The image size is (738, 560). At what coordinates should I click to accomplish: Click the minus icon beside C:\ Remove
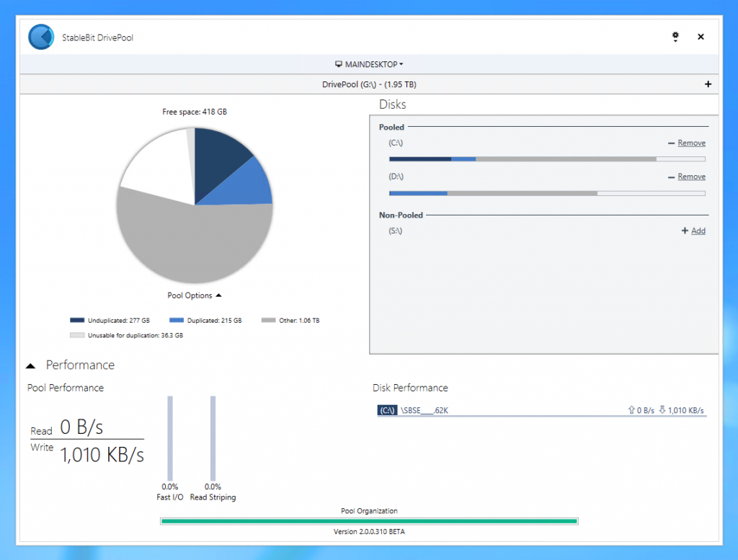coord(671,143)
